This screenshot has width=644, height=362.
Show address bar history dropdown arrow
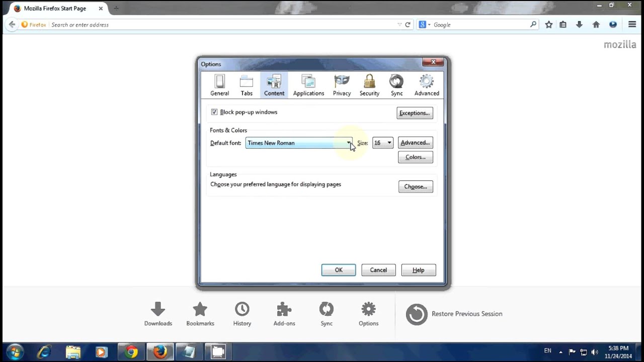[399, 25]
